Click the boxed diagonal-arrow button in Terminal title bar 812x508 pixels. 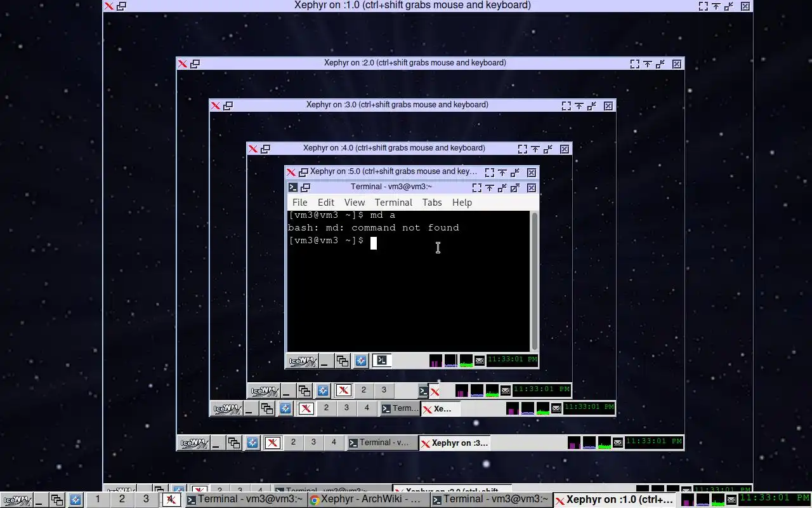point(515,187)
